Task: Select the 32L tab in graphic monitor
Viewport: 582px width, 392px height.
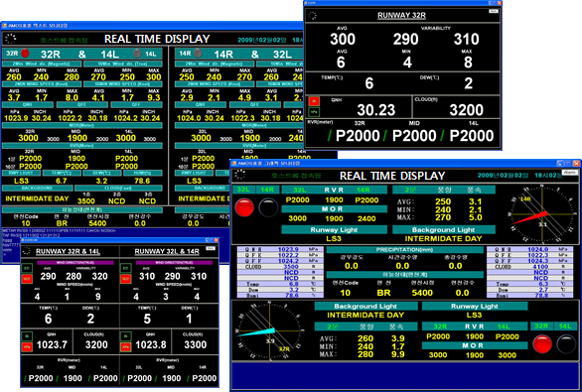Action: [x=243, y=190]
